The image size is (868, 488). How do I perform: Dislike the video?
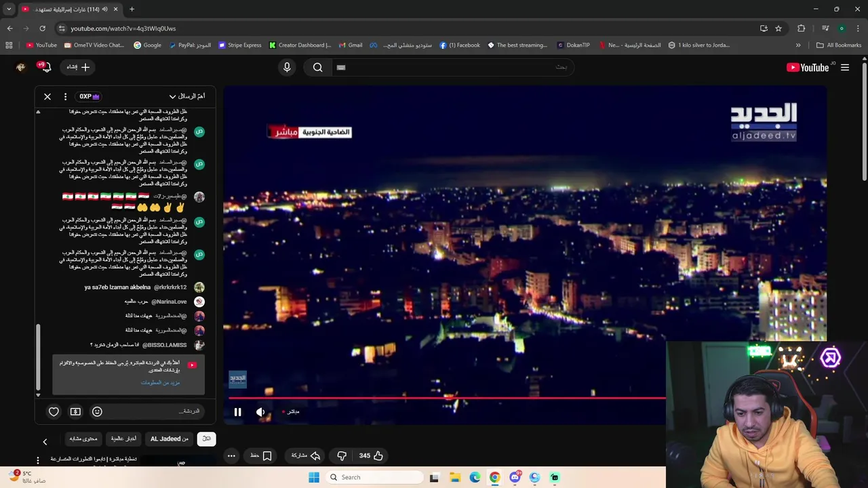tap(342, 455)
